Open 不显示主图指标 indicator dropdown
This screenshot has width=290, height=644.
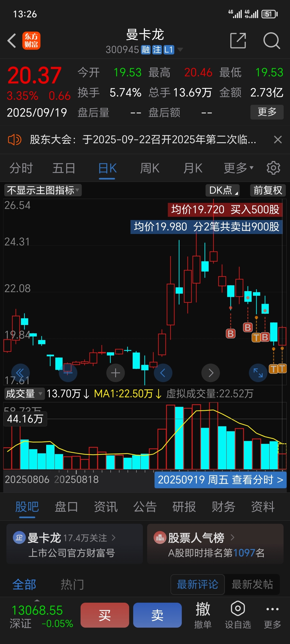click(x=43, y=190)
